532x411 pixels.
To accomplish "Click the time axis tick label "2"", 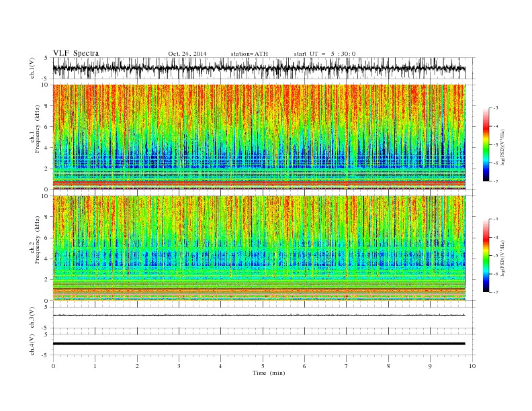I will pos(137,366).
